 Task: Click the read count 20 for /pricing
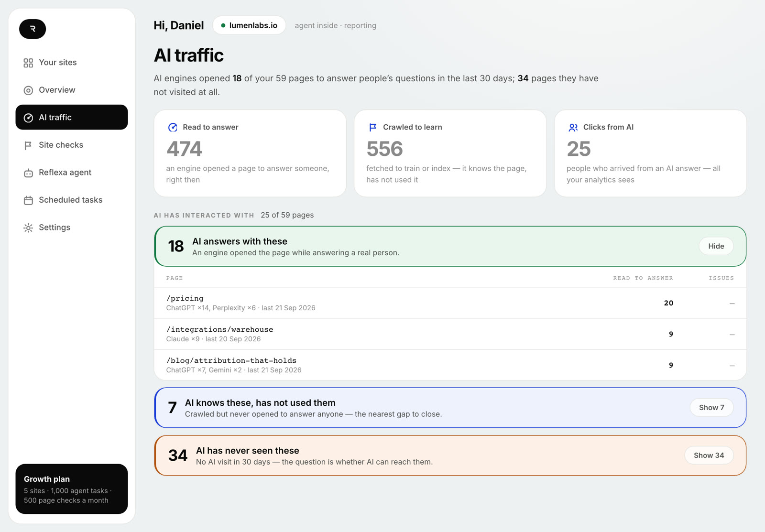pos(668,303)
